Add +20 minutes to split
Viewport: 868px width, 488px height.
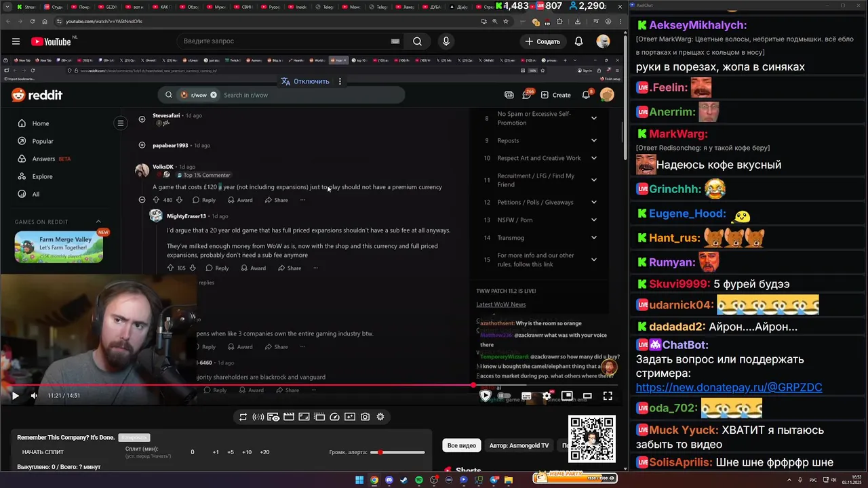264,452
